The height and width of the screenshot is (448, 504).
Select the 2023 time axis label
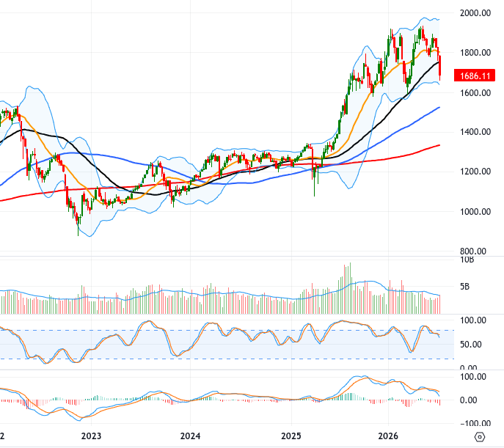[x=91, y=436]
